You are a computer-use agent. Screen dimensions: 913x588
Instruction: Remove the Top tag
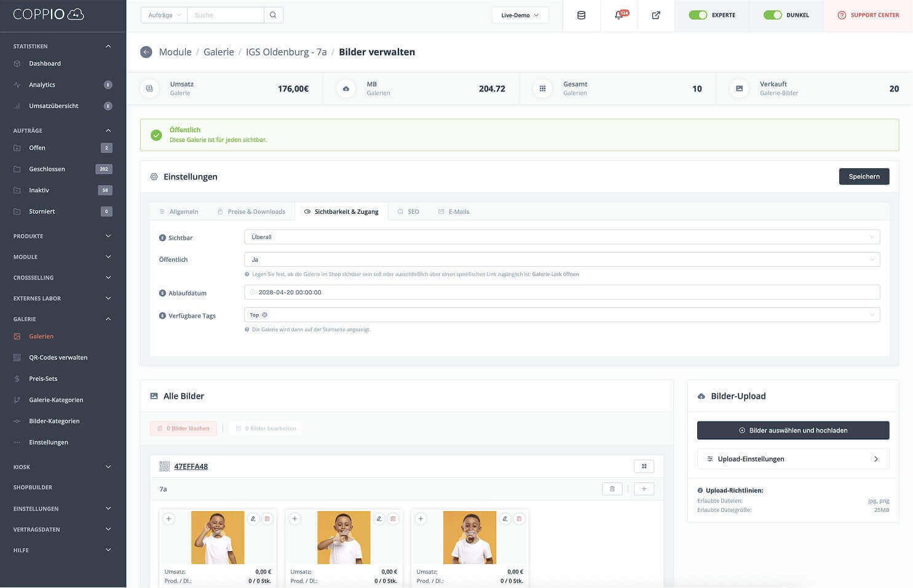(x=265, y=315)
